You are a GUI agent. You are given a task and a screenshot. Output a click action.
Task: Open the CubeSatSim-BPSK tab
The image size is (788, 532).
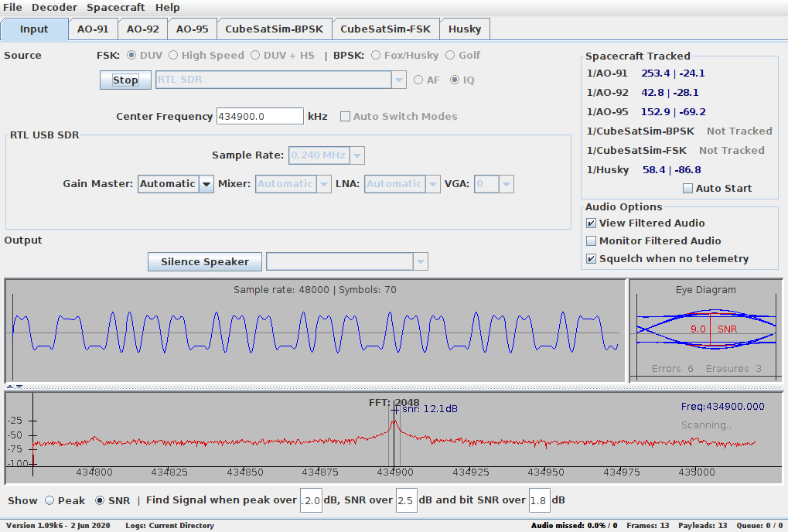(274, 29)
